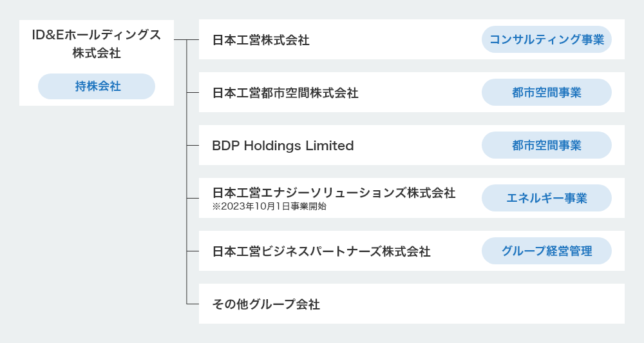Click 都市空間事業 tag beside 日本工営都市空間

(x=547, y=93)
